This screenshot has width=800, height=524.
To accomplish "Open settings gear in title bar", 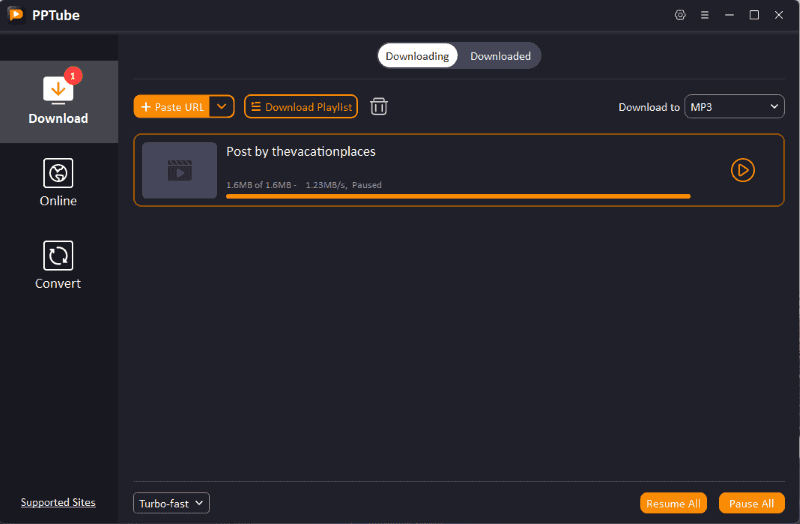I will 680,15.
